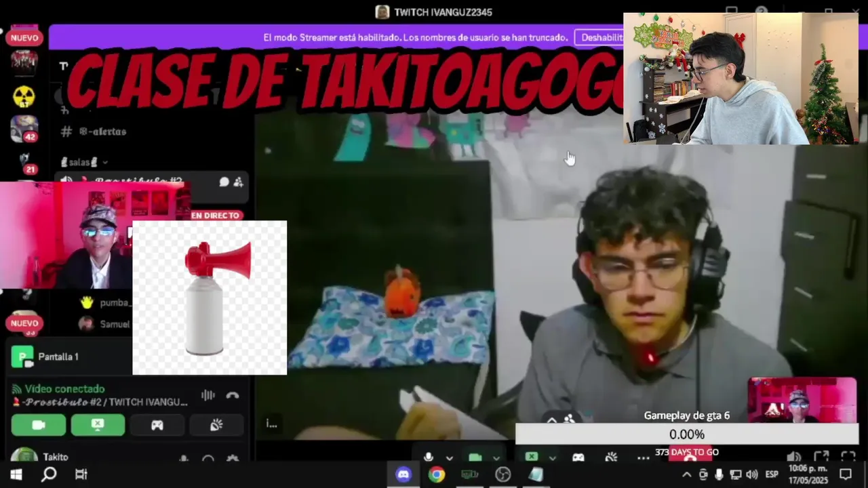Open Google Chrome from the taskbar
Screen dimensions: 868x488
pos(437,474)
